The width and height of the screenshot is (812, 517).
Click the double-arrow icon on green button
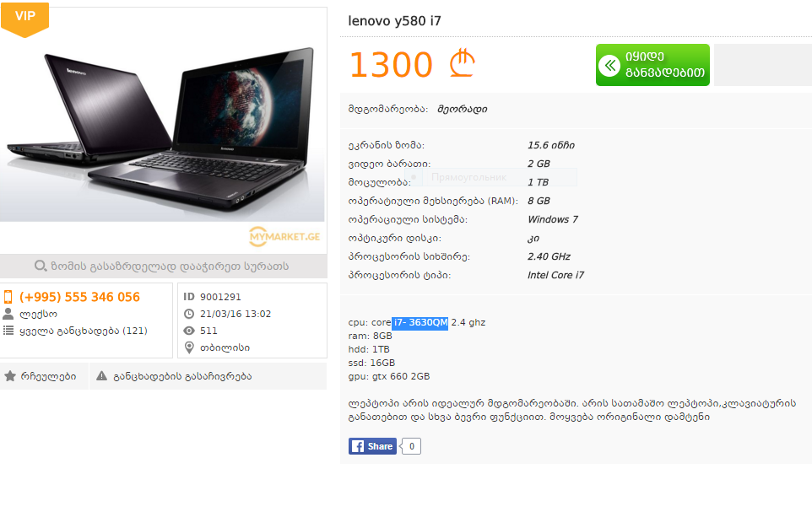point(609,65)
